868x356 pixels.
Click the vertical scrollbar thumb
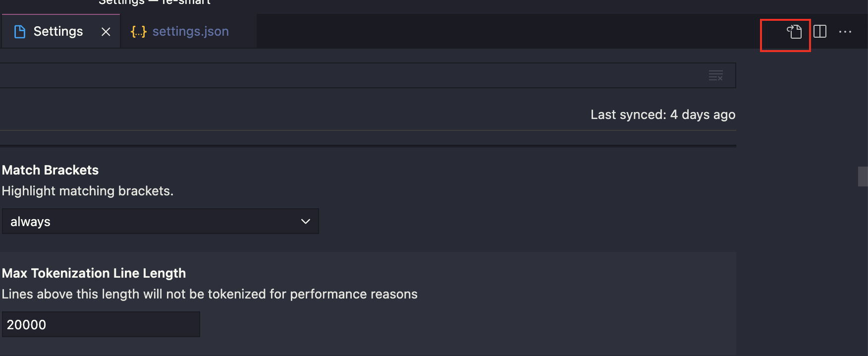tap(863, 177)
